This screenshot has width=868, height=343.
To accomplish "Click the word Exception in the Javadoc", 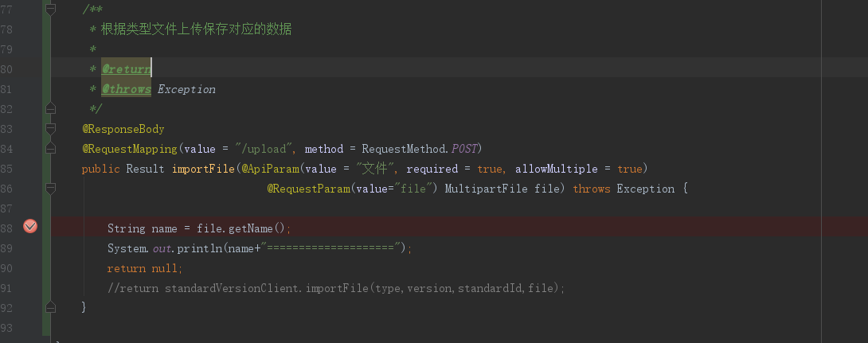I will (186, 89).
